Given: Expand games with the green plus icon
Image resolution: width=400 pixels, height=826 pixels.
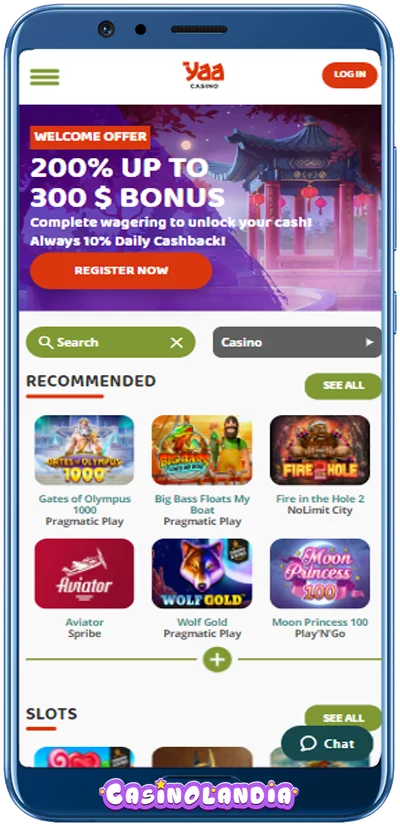Looking at the screenshot, I should (217, 659).
